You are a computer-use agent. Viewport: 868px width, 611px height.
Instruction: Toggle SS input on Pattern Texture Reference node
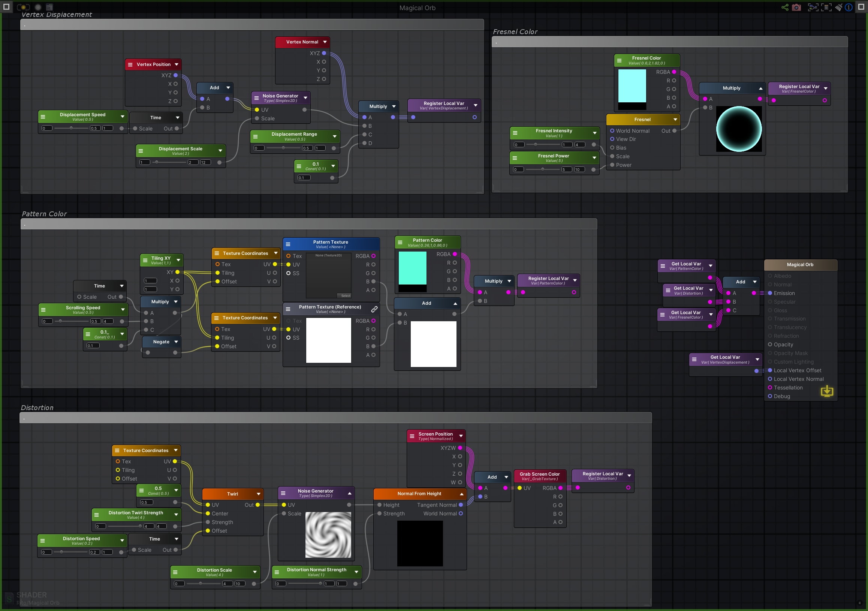click(289, 338)
